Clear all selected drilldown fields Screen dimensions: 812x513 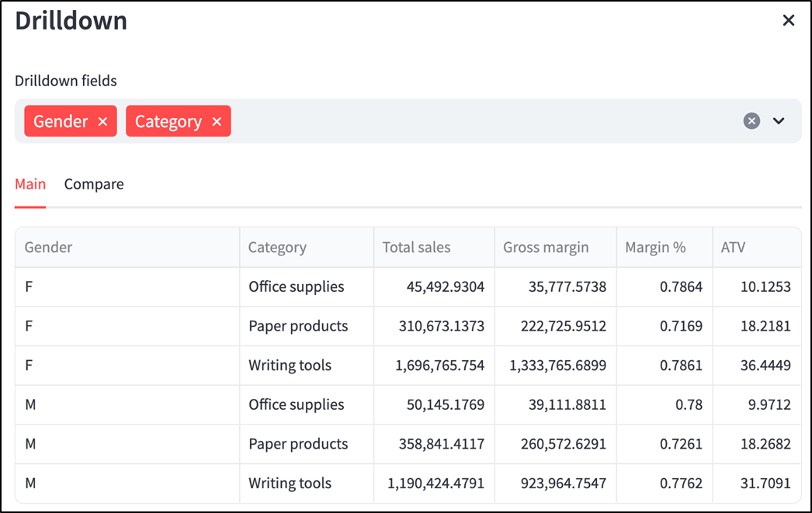point(751,121)
